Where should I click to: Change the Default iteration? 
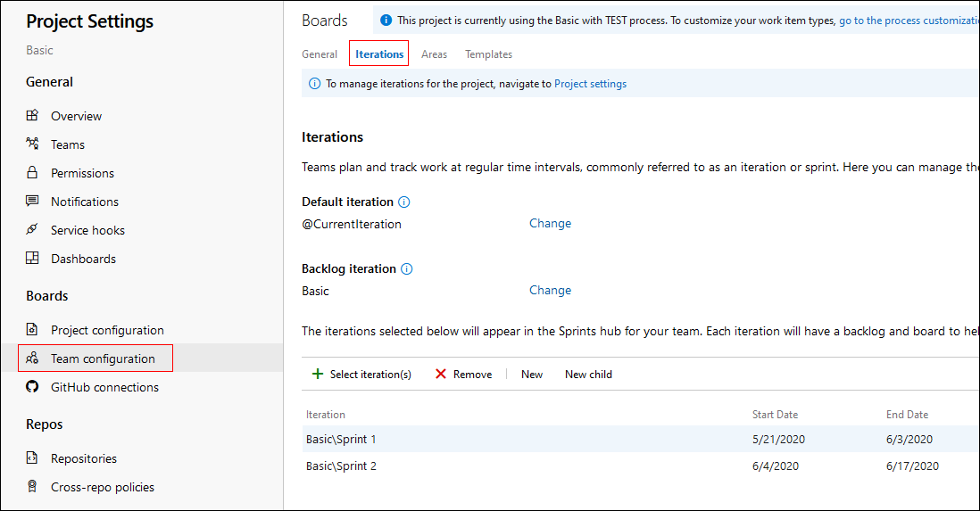(x=550, y=223)
